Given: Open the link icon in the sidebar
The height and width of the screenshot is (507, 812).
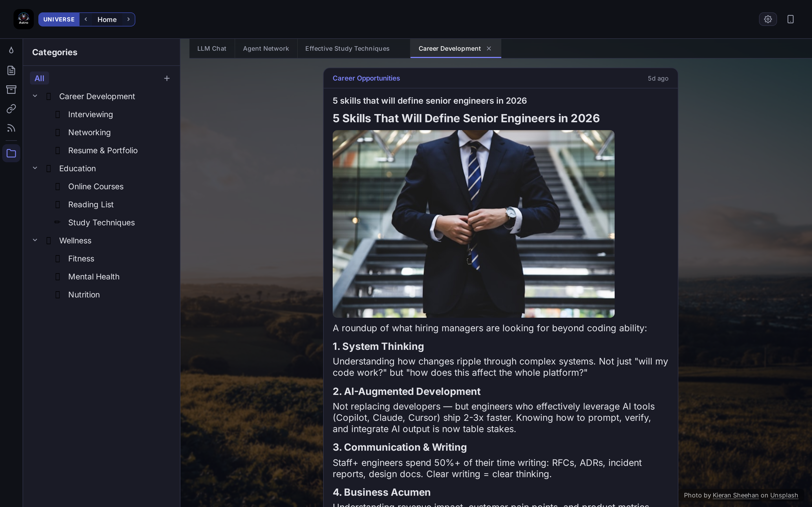Looking at the screenshot, I should (x=11, y=109).
